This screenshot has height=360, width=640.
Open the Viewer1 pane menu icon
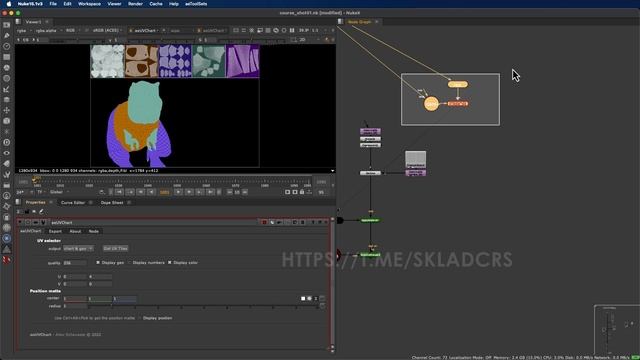[18, 22]
